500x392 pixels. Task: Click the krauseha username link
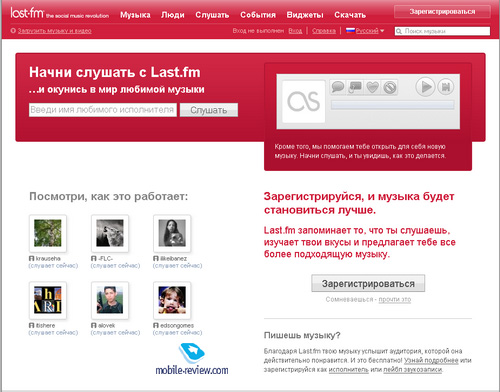48,258
